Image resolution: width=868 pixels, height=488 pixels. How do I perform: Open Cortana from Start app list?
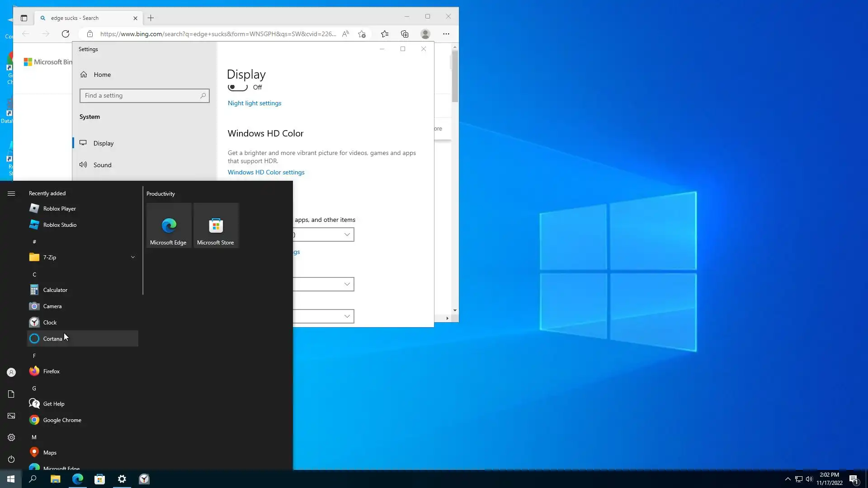(x=53, y=338)
